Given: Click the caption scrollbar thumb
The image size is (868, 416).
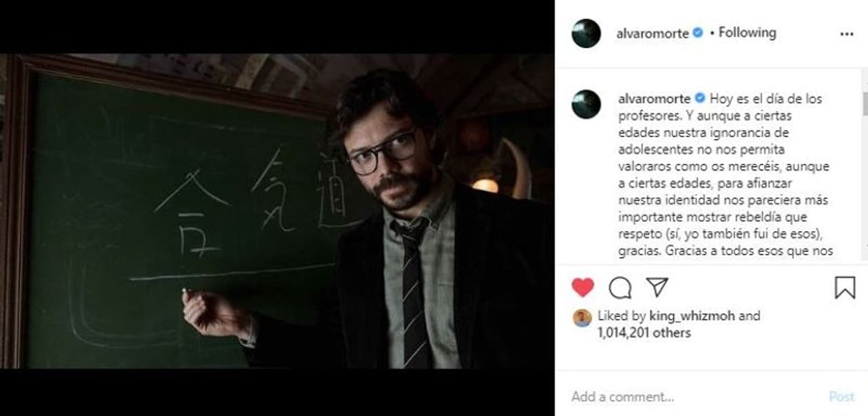Looking at the screenshot, I should pos(865,104).
